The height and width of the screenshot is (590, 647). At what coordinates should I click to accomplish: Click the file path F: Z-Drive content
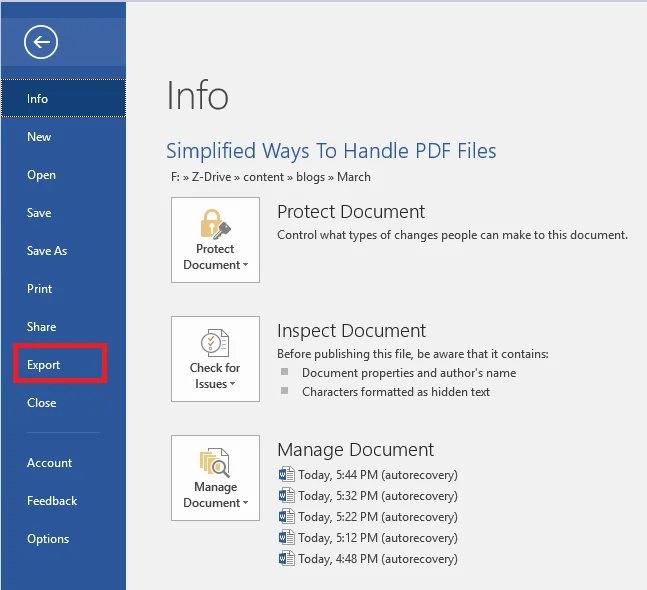pos(270,177)
